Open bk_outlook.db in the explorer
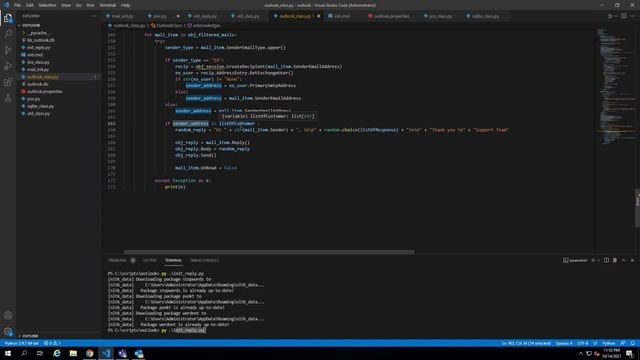This screenshot has height=360, width=640. 41,40
